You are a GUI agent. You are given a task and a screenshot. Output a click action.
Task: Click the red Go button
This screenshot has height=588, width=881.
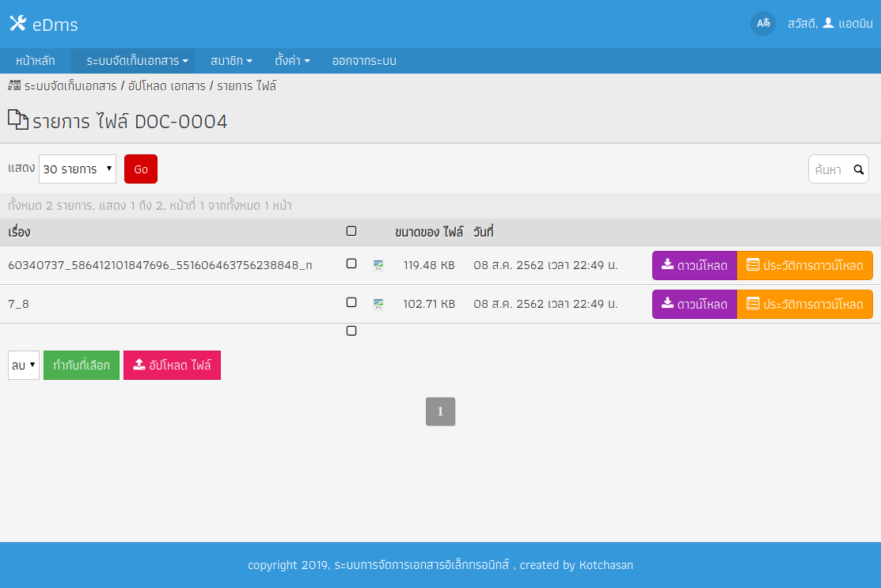[x=140, y=169]
